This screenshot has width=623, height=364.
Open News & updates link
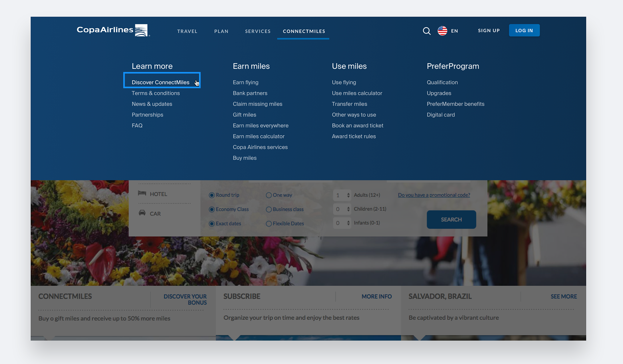tap(152, 104)
